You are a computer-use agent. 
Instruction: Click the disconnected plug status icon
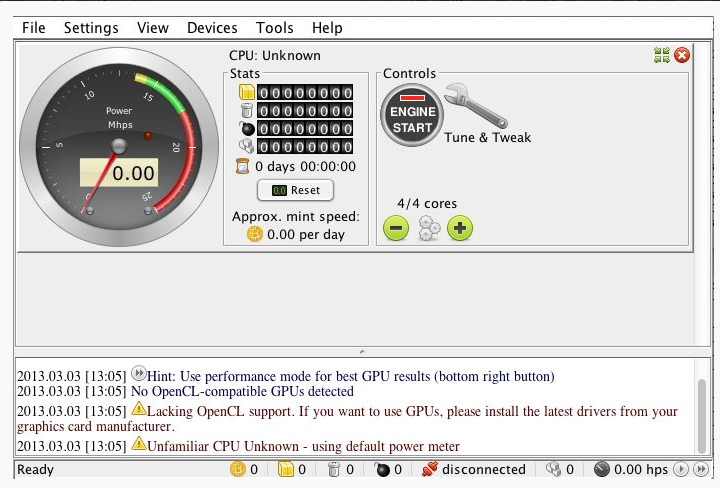(430, 469)
